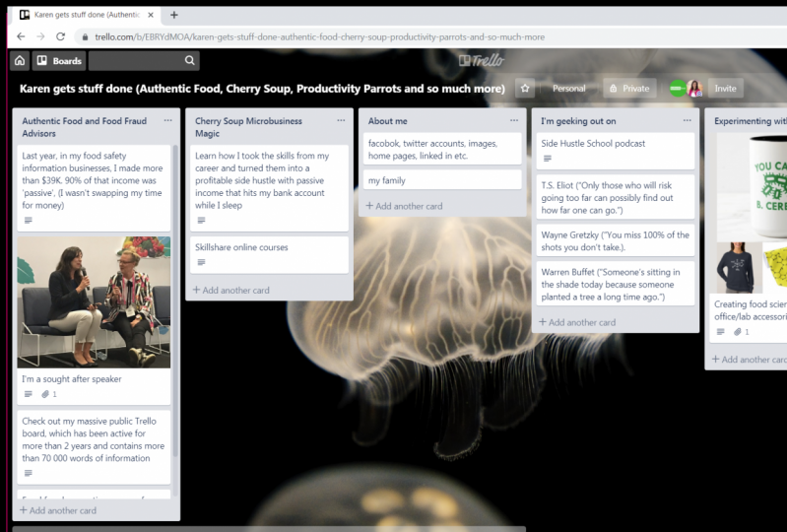The height and width of the screenshot is (532, 787).
Task: Click description icon on food science accessories card
Action: [720, 332]
